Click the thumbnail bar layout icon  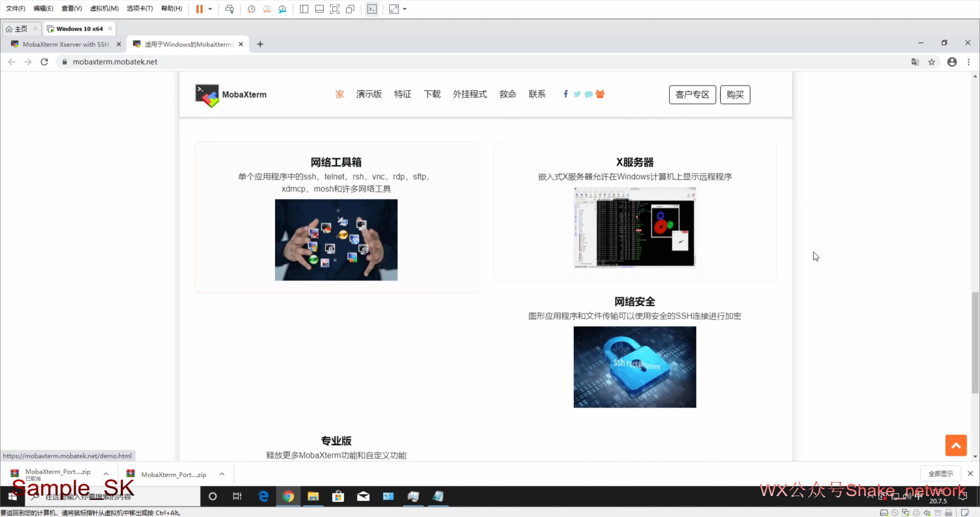click(x=319, y=9)
